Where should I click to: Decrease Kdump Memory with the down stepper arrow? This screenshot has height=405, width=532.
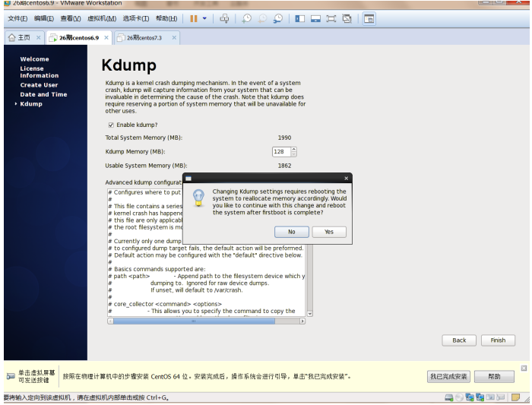[294, 154]
